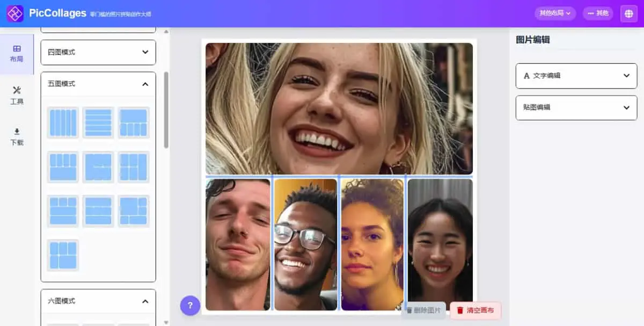This screenshot has width=644, height=326.
Task: Select the large blonde woman photo
Action: click(x=339, y=108)
